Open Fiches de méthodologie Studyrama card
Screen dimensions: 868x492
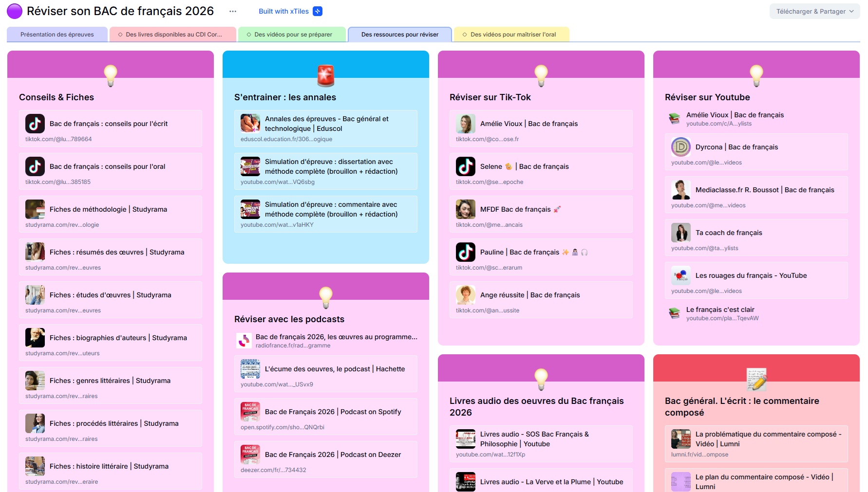click(108, 209)
